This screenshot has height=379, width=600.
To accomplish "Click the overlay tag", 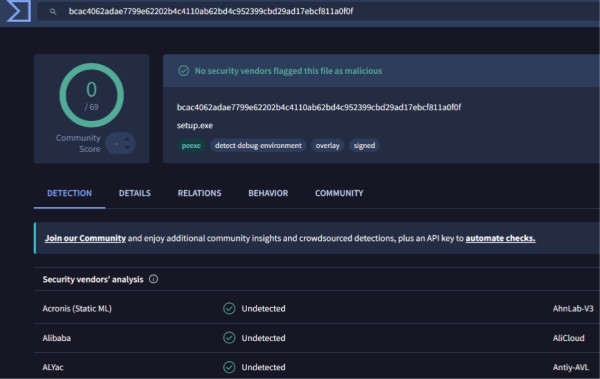I will [328, 145].
